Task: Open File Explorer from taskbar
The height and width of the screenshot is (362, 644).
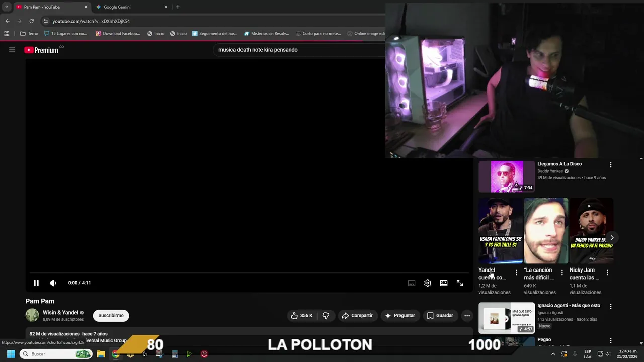Action: tap(101, 354)
